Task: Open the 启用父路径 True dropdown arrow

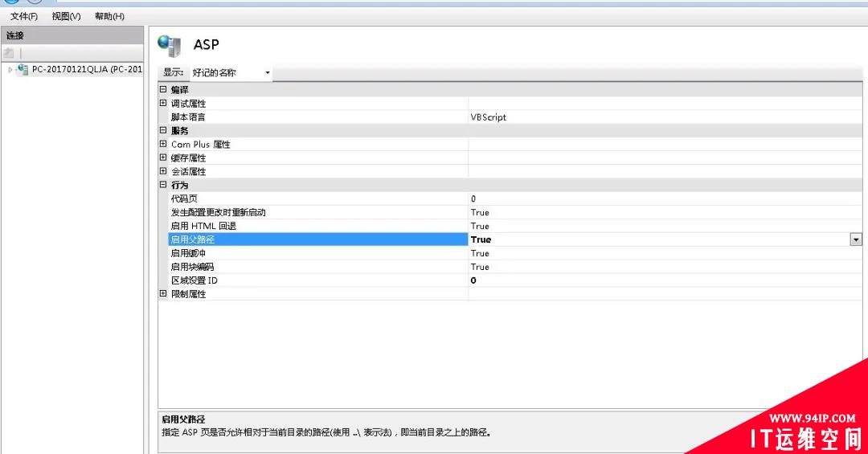Action: coord(856,239)
